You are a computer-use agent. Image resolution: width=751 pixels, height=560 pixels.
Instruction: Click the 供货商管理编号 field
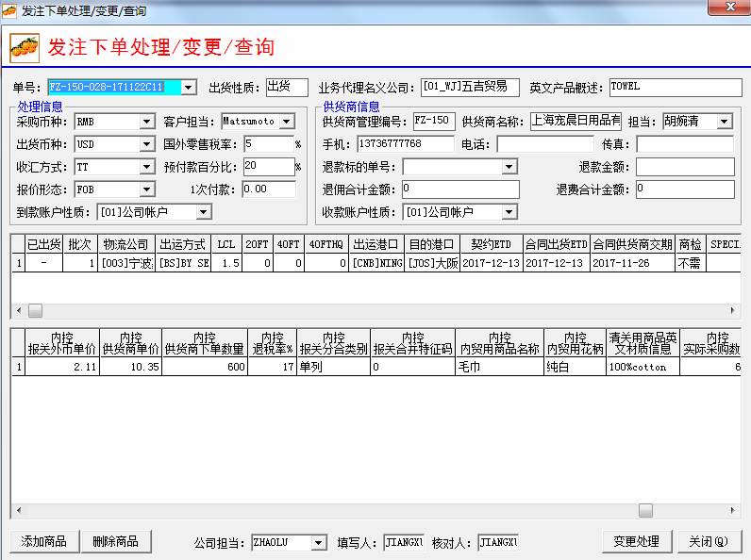pos(434,121)
